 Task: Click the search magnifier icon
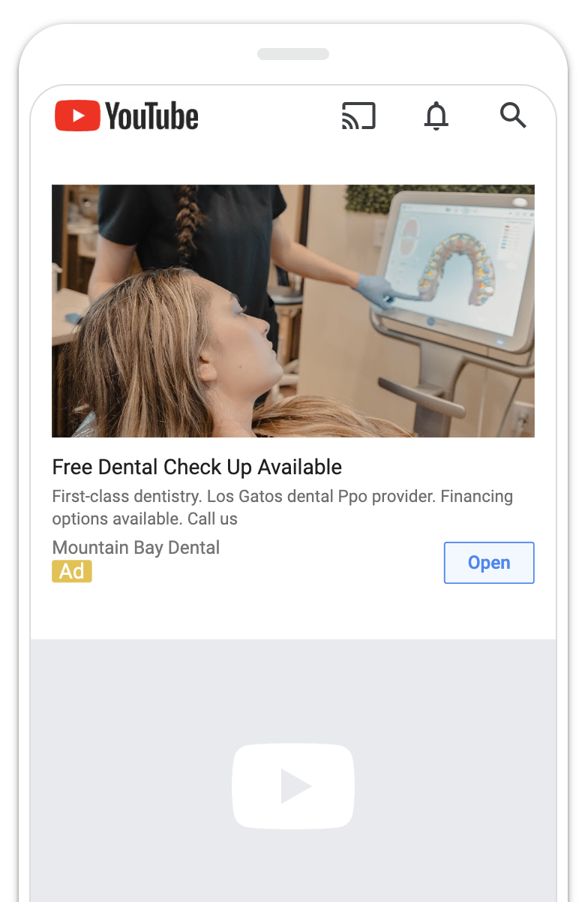[x=513, y=116]
